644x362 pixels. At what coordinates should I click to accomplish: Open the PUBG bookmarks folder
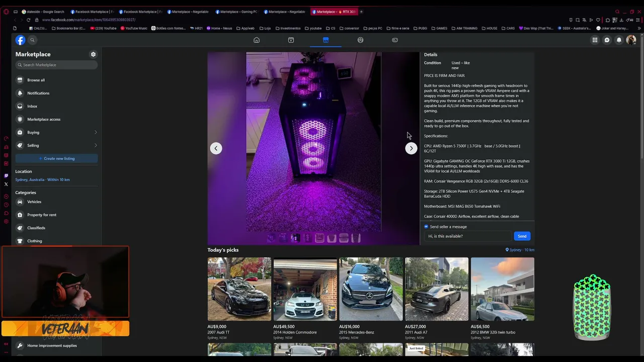pos(421,28)
